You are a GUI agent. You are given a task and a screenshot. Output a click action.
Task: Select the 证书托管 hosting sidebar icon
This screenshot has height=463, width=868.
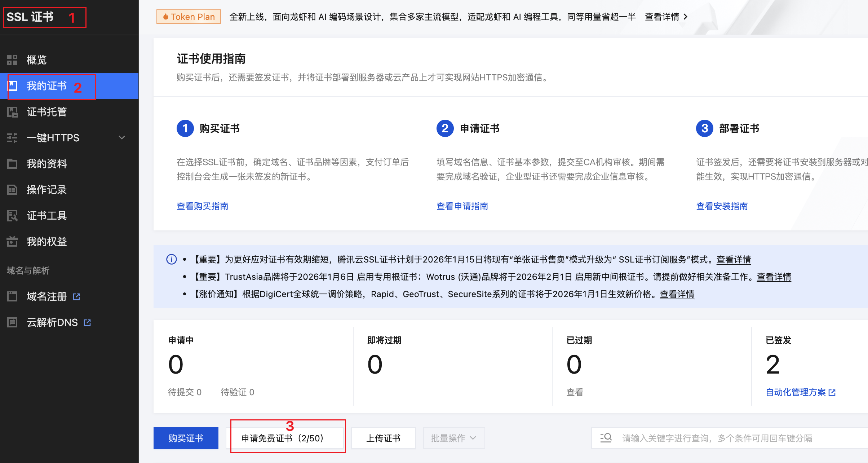point(13,112)
